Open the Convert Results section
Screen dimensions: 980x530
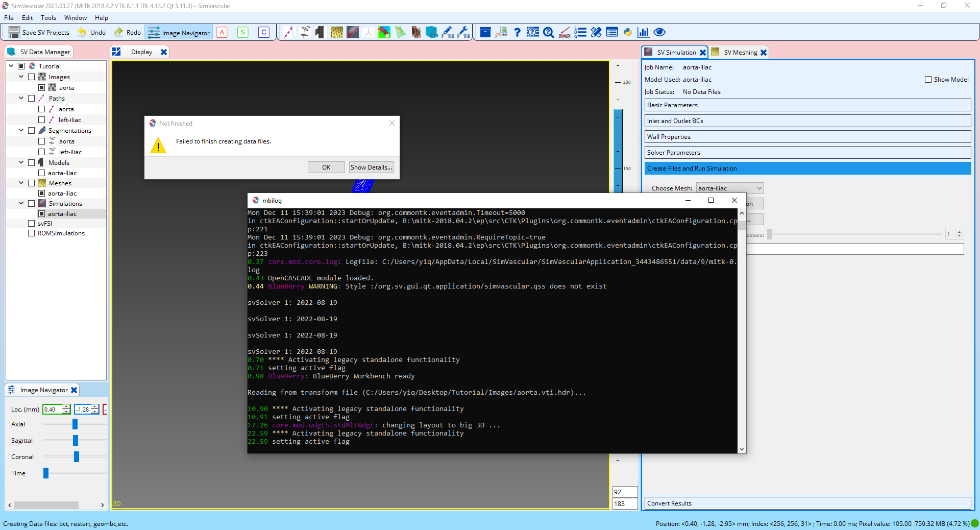click(807, 503)
